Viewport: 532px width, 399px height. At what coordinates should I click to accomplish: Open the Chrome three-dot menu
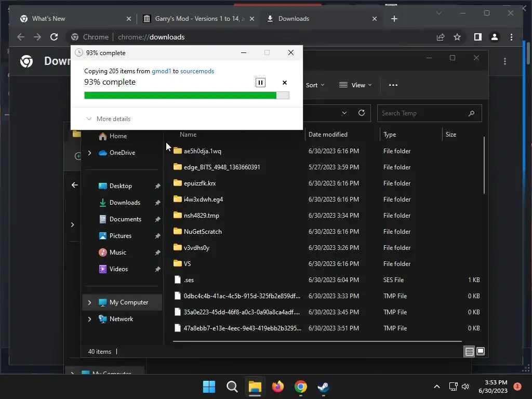[511, 37]
